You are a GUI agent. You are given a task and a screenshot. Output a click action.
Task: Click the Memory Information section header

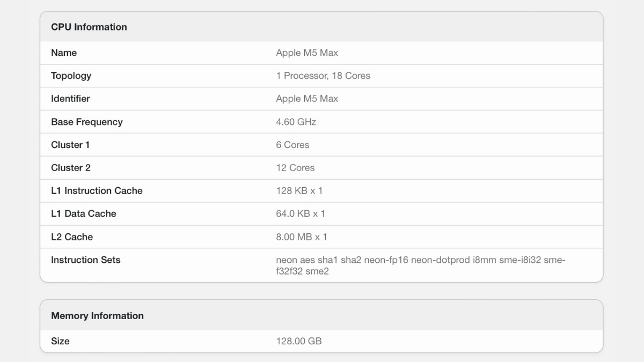[x=97, y=316]
